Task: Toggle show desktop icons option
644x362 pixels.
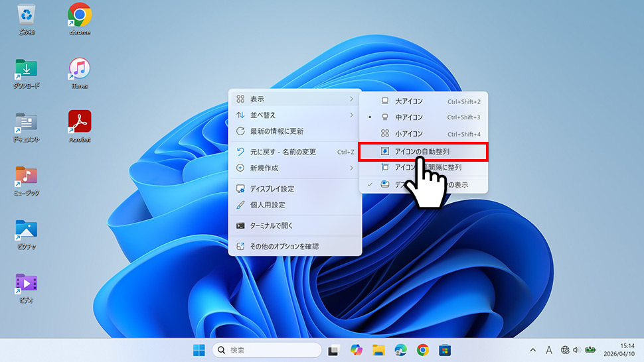Action: coord(424,185)
